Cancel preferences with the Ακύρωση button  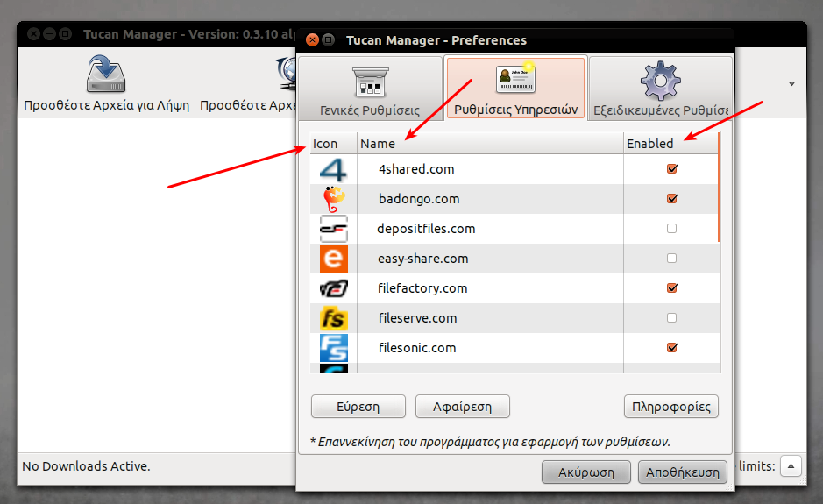coord(585,472)
